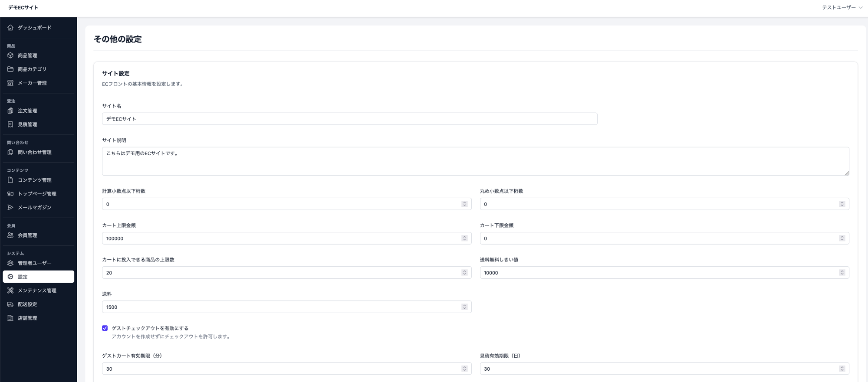Click the メーカー管理 store icon
Screen dimensions: 868x382
pyautogui.click(x=10, y=83)
